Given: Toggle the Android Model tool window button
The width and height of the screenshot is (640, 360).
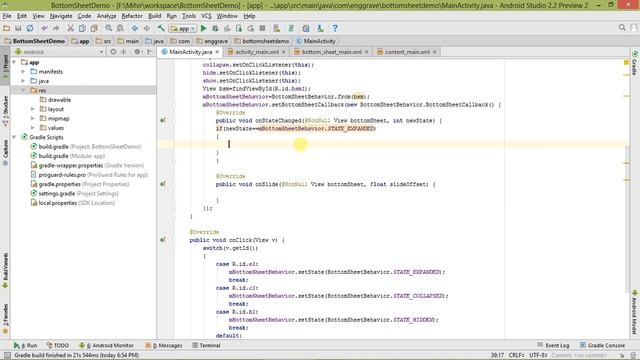Looking at the screenshot, I should [x=635, y=312].
